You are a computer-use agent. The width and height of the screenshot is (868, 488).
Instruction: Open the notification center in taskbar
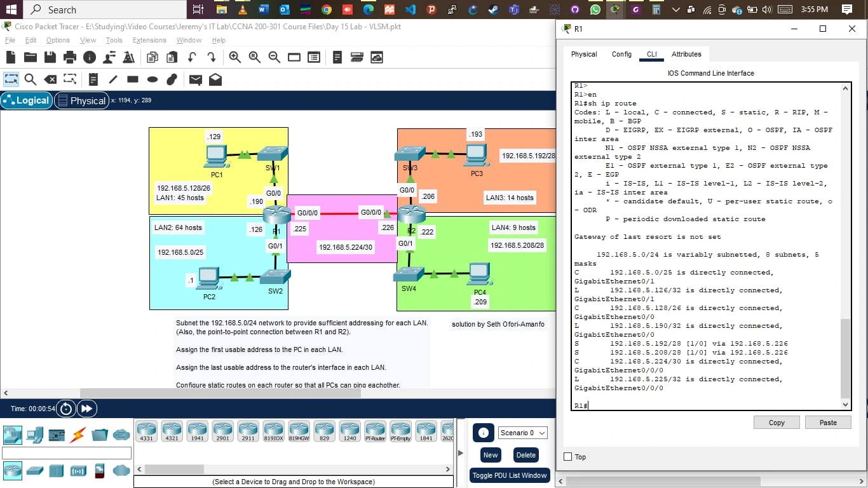point(846,10)
